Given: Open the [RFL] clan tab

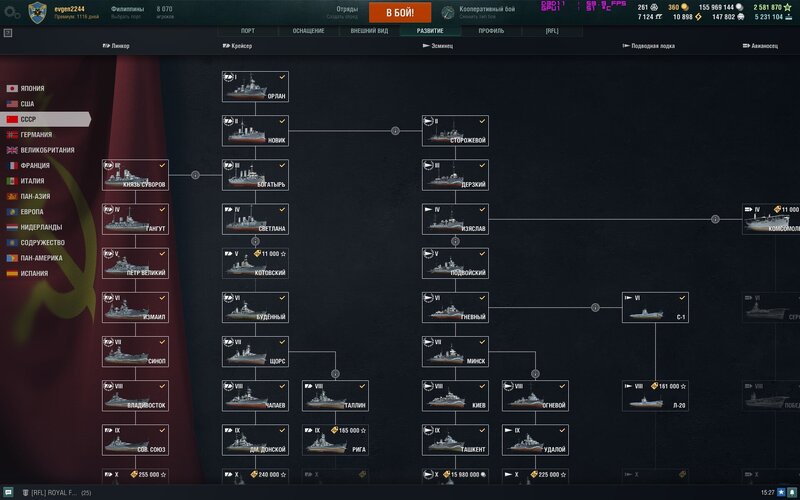Looking at the screenshot, I should [x=552, y=31].
